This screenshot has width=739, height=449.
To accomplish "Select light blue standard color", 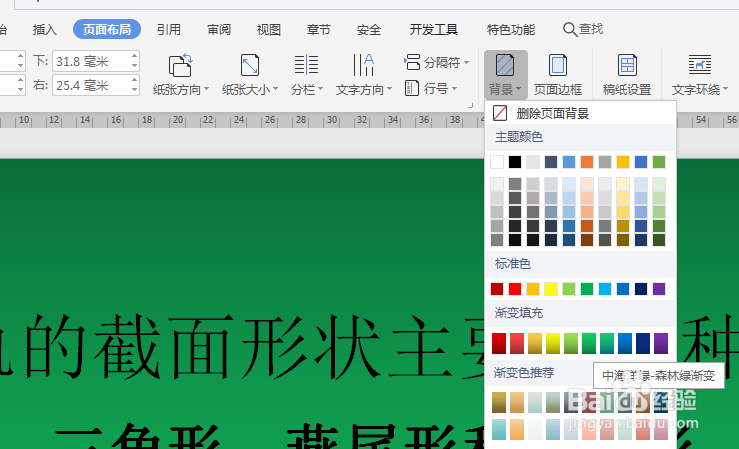I will (605, 289).
